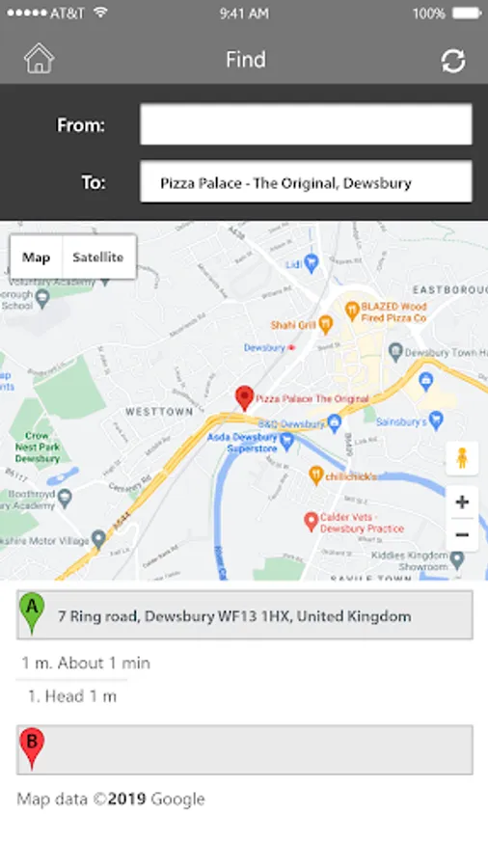Select the Shahi Grill restaurant marker
The width and height of the screenshot is (488, 868).
(x=326, y=325)
